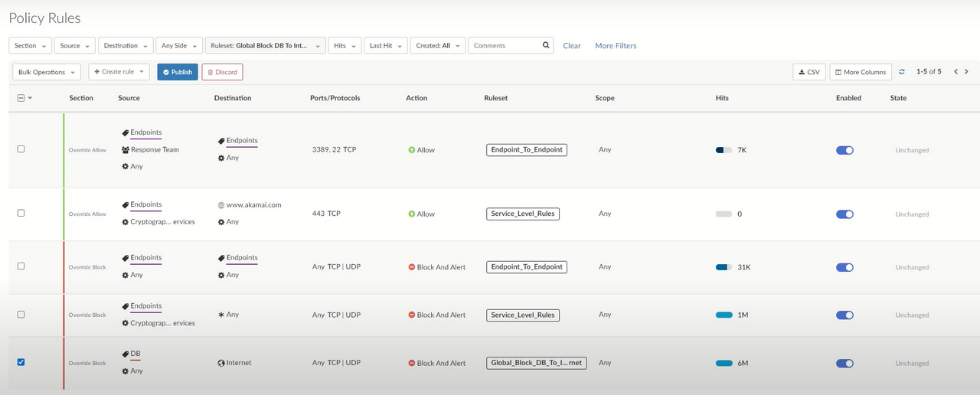980x395 pixels.
Task: Open the More Filters link
Action: 616,46
